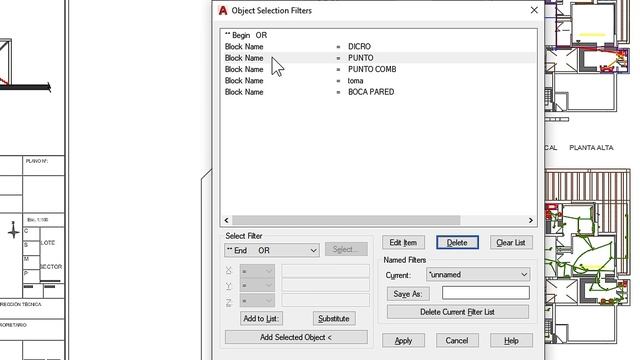
Task: Click PLANTA ALTA label in drawing
Action: [x=591, y=148]
